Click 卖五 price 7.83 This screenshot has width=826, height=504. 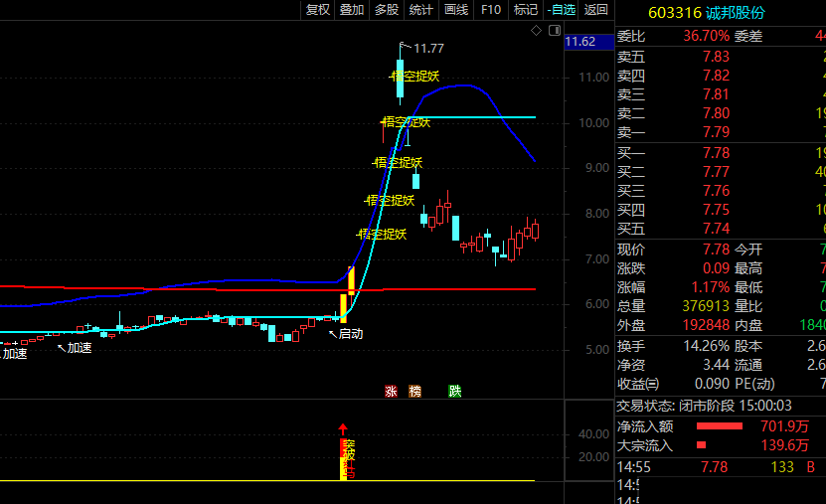pos(716,57)
